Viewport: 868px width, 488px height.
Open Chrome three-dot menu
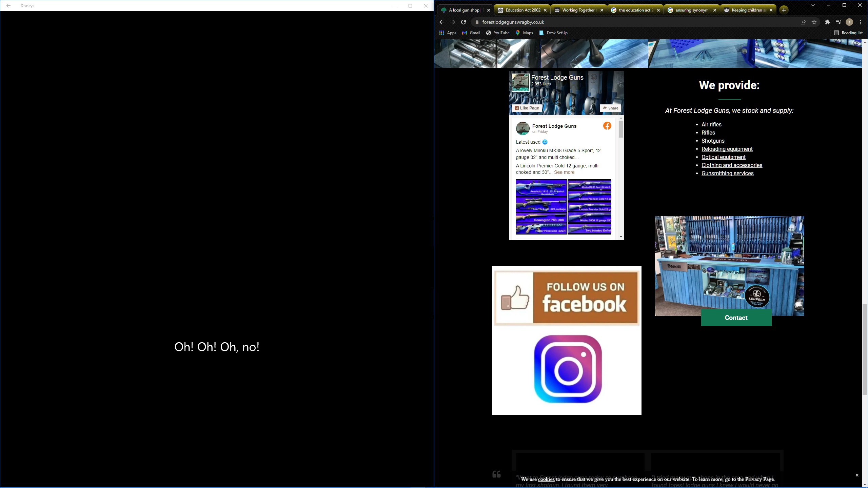click(x=860, y=22)
